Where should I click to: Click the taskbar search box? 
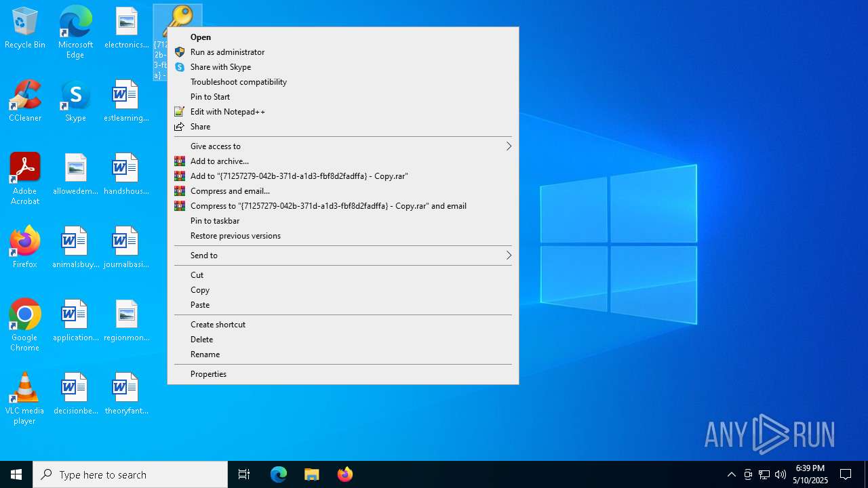(x=130, y=474)
